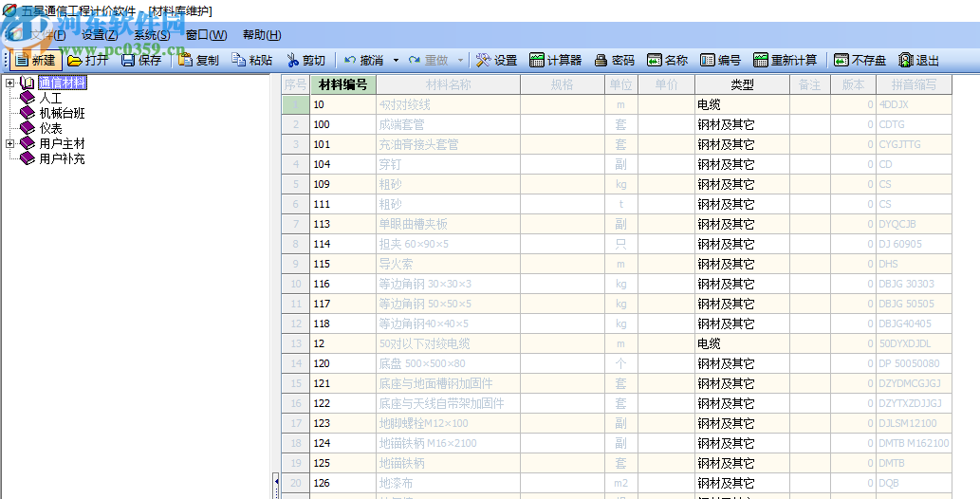Click the 粘贴 (Paste) toolbar button

(251, 60)
